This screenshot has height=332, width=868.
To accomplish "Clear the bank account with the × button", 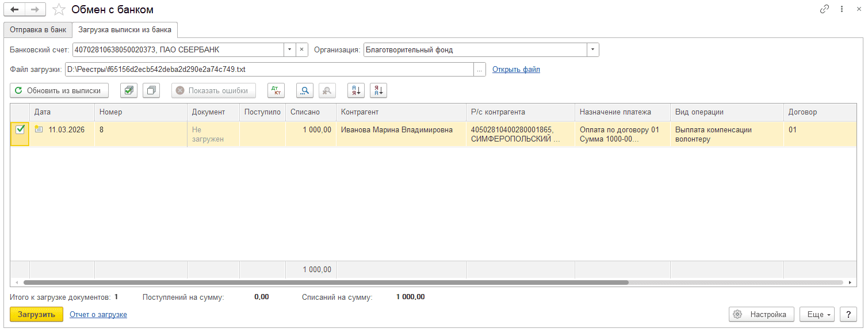I will tap(302, 50).
